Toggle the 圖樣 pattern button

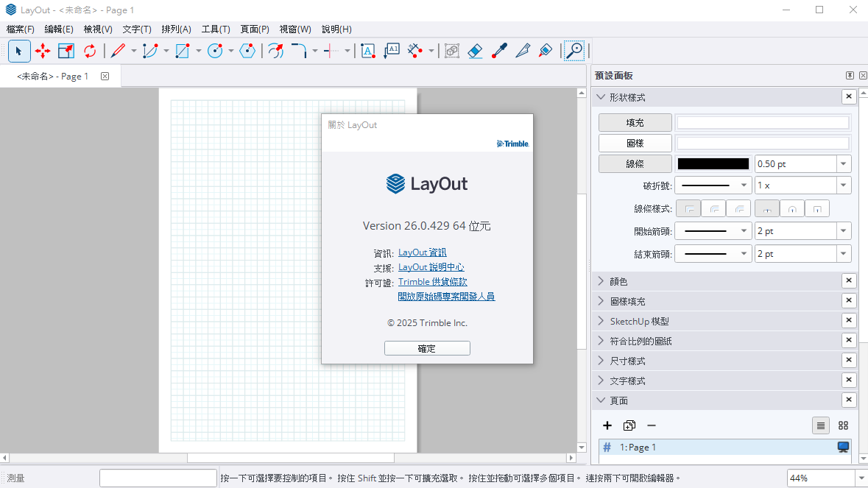(635, 143)
